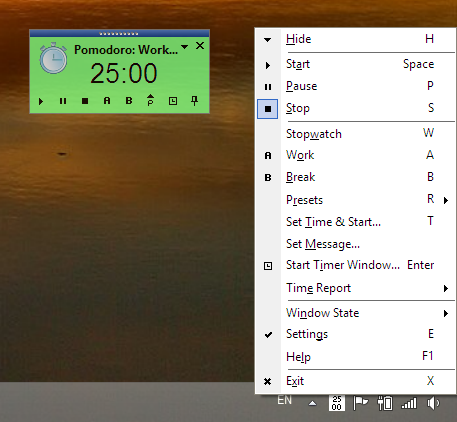Select Work in the context menu
The height and width of the screenshot is (422, 457).
click(x=356, y=155)
